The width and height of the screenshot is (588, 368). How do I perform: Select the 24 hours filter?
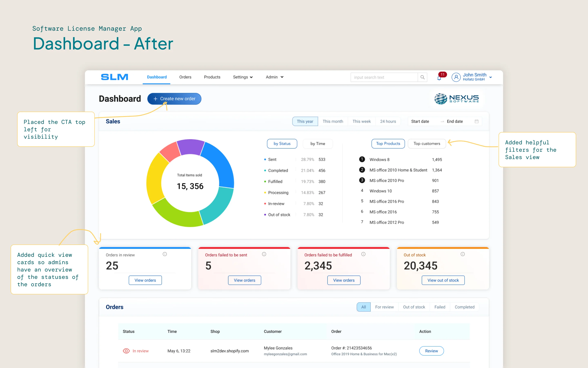point(388,121)
